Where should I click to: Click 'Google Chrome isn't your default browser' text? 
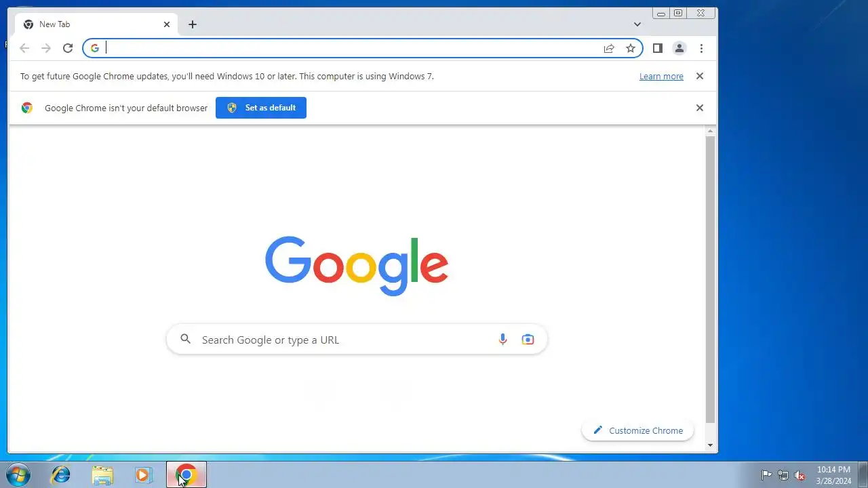pyautogui.click(x=126, y=108)
